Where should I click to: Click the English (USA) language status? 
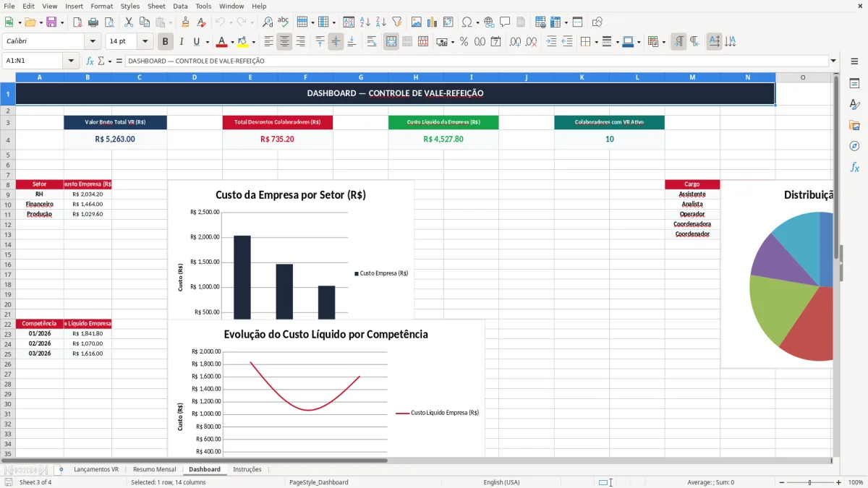501,482
